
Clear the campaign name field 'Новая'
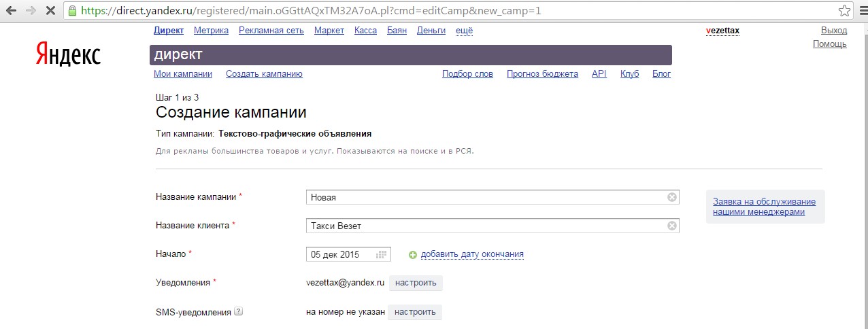[x=671, y=197]
